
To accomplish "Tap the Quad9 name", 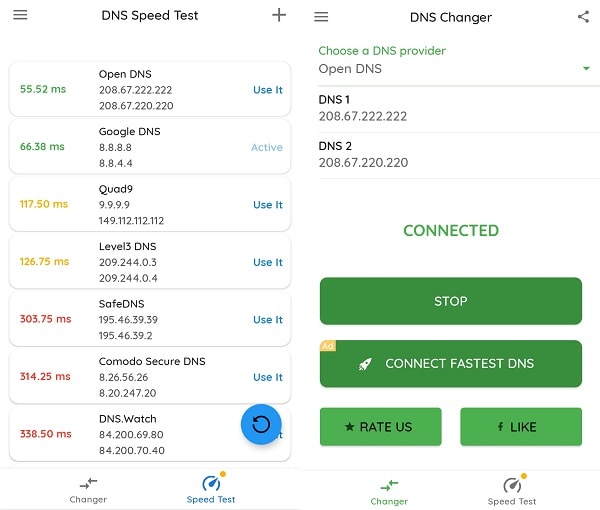I will 116,189.
